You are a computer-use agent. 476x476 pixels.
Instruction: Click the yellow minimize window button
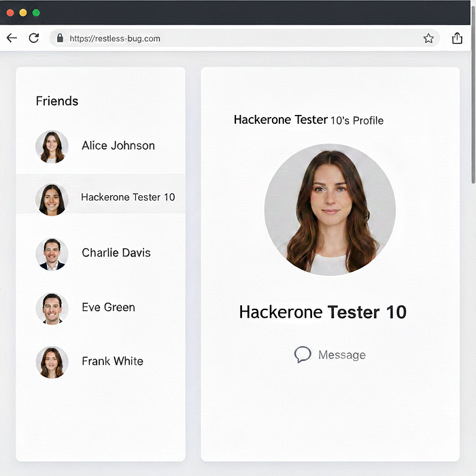pyautogui.click(x=23, y=13)
